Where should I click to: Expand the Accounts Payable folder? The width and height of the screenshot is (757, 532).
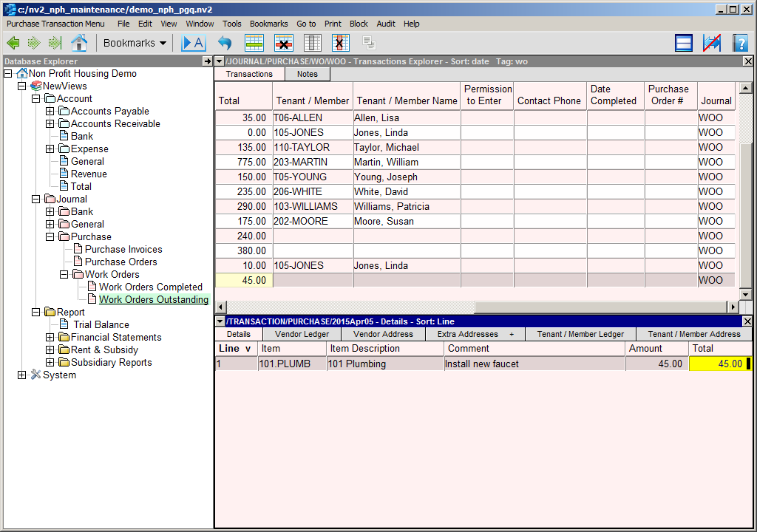(50, 112)
